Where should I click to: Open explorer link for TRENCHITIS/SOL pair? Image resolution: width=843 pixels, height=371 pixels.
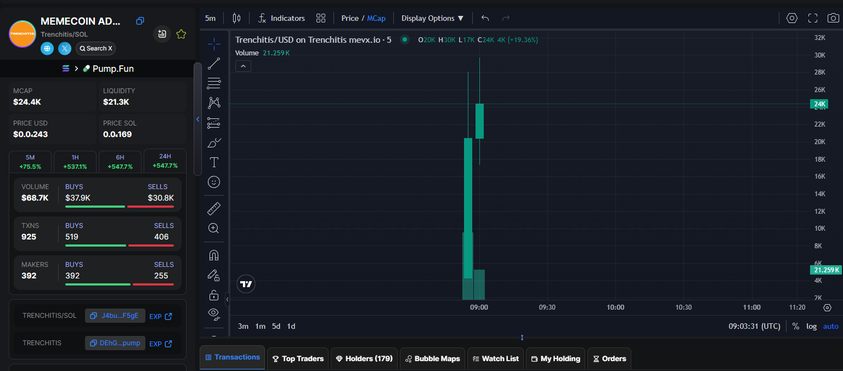pyautogui.click(x=161, y=316)
